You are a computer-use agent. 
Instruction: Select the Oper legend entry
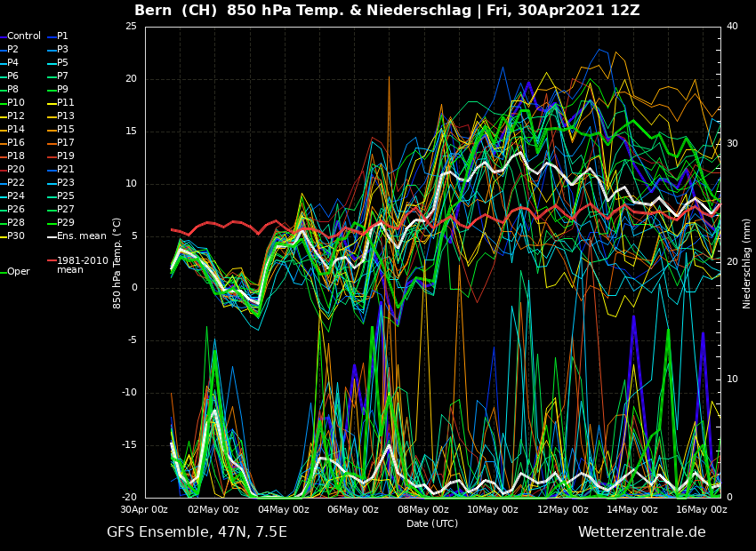[19, 272]
